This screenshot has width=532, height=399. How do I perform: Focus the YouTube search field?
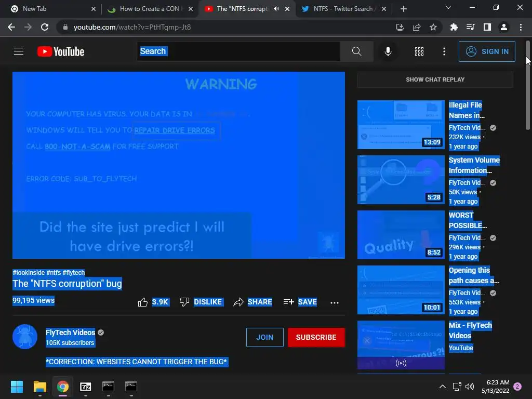(x=238, y=51)
